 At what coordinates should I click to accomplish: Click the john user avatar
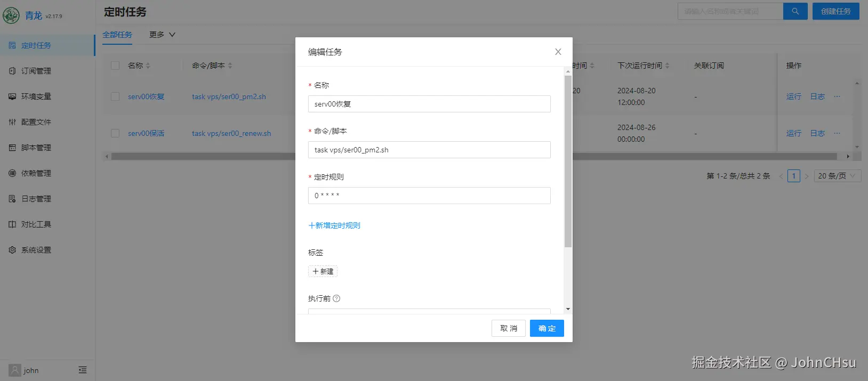15,370
